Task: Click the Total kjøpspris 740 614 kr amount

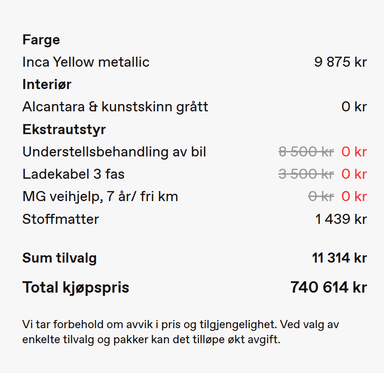Action: tap(329, 287)
